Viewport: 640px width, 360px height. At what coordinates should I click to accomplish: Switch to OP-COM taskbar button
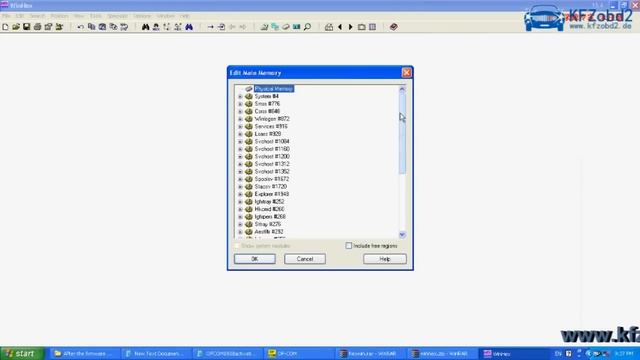coord(298,353)
